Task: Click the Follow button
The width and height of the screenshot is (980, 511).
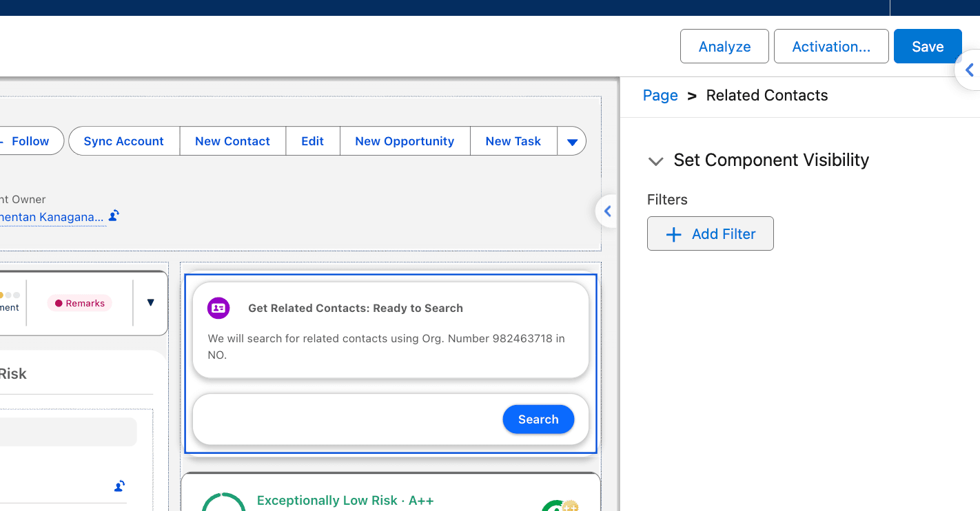Action: (x=30, y=141)
